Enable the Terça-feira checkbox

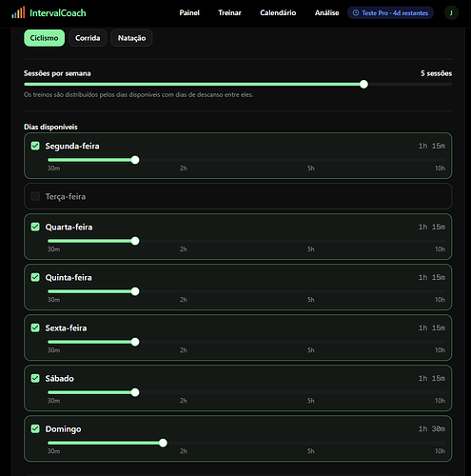(35, 196)
